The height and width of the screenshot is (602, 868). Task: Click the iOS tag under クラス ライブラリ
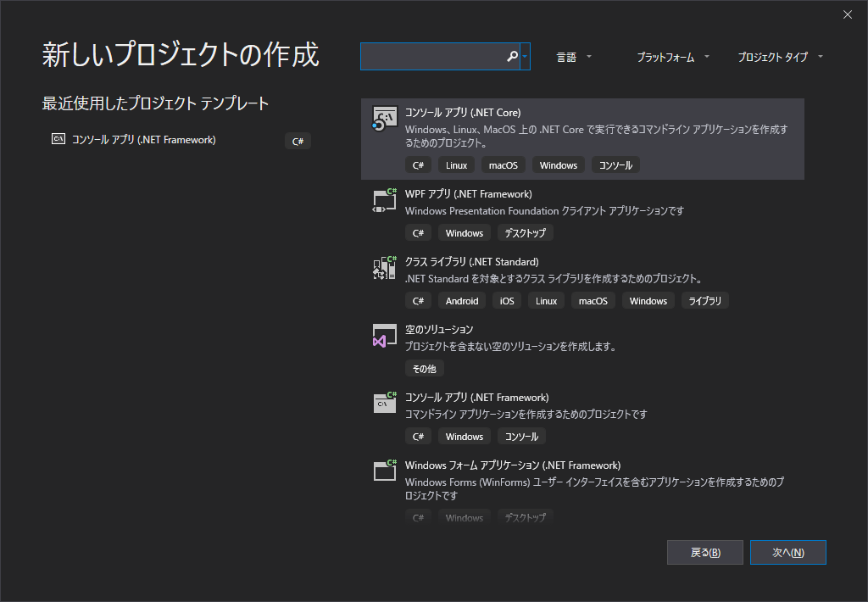coord(507,301)
